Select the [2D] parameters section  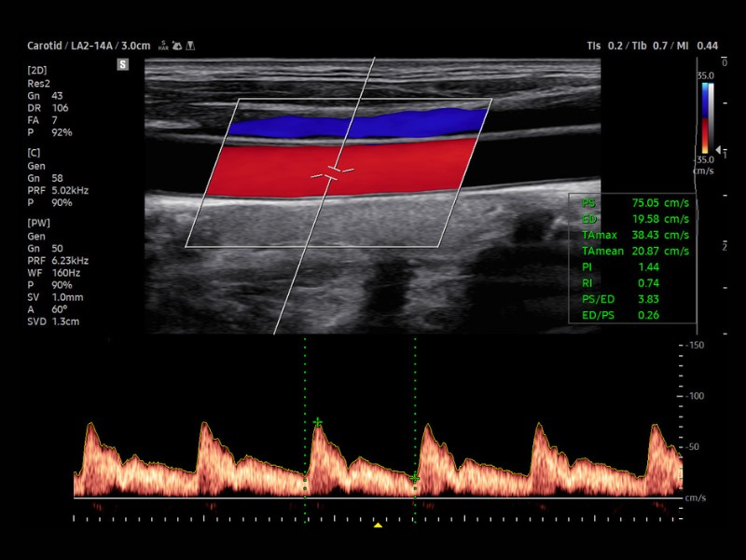[x=49, y=102]
